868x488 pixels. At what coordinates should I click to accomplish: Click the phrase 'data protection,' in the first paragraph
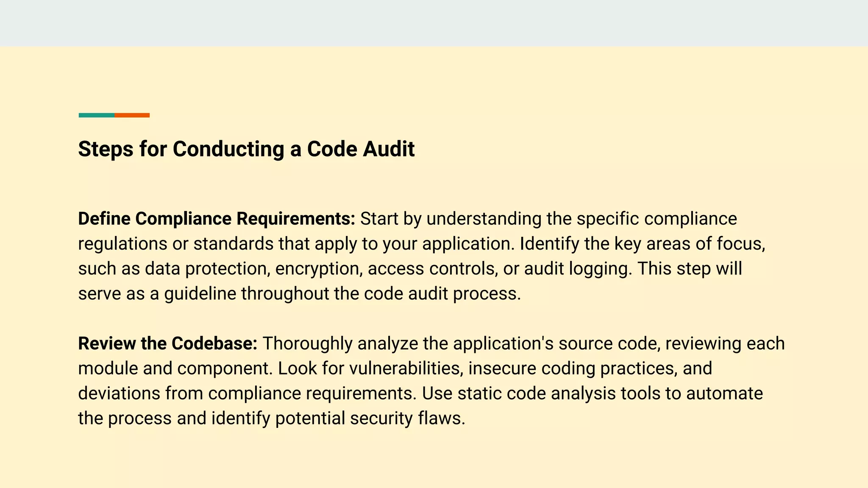(208, 269)
